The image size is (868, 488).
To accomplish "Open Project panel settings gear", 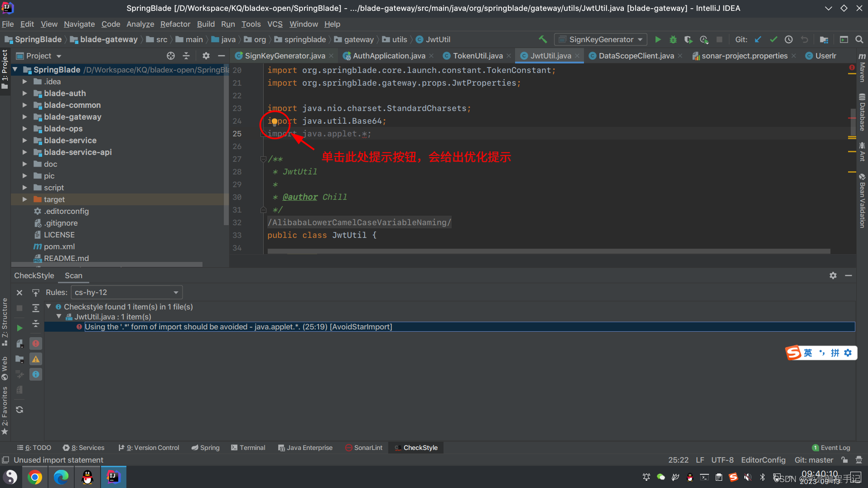I will coord(206,56).
